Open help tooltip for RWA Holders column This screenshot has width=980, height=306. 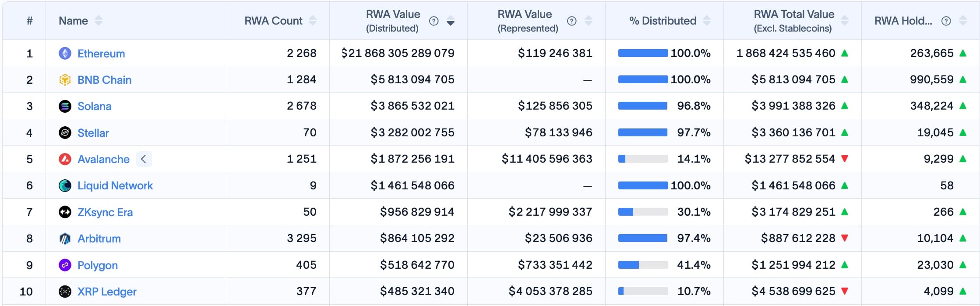[946, 21]
